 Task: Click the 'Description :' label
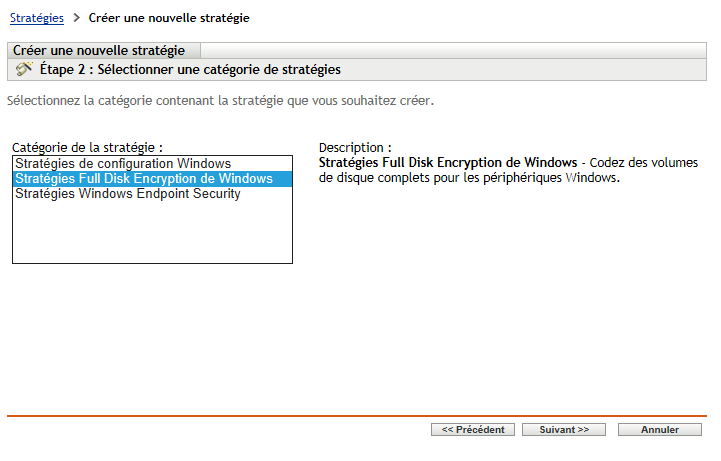355,147
